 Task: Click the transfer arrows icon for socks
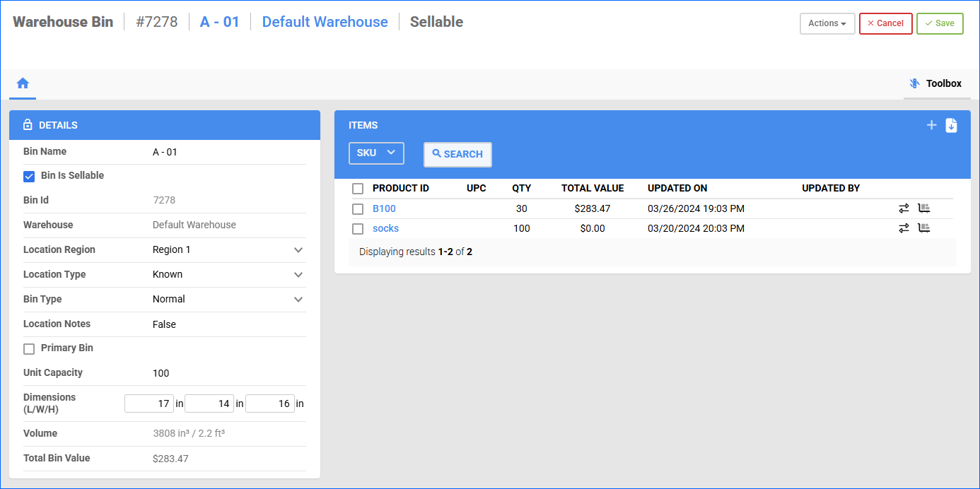point(904,228)
